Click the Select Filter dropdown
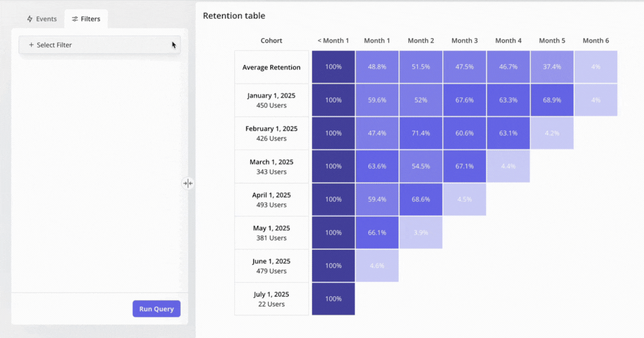The width and height of the screenshot is (644, 338). [99, 45]
